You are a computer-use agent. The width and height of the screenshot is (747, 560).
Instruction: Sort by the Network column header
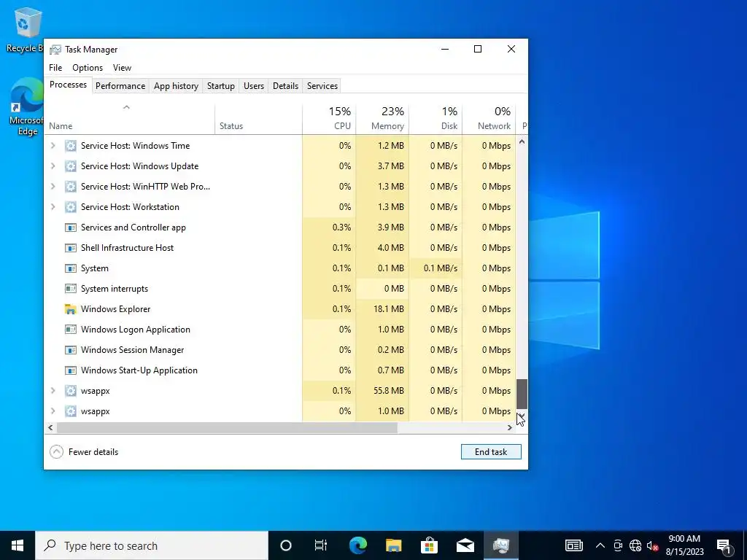[489, 119]
